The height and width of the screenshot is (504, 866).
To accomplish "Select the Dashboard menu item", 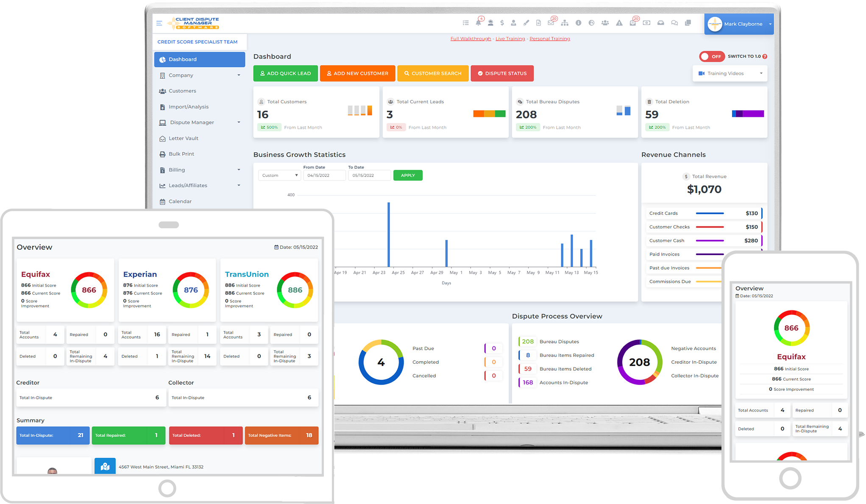I will click(182, 59).
